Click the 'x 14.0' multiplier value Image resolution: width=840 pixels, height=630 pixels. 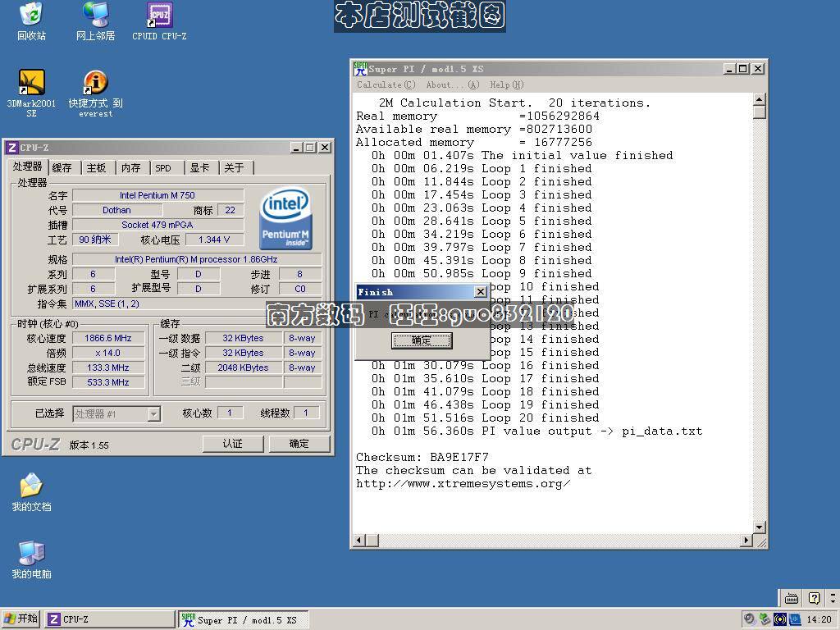[x=107, y=353]
